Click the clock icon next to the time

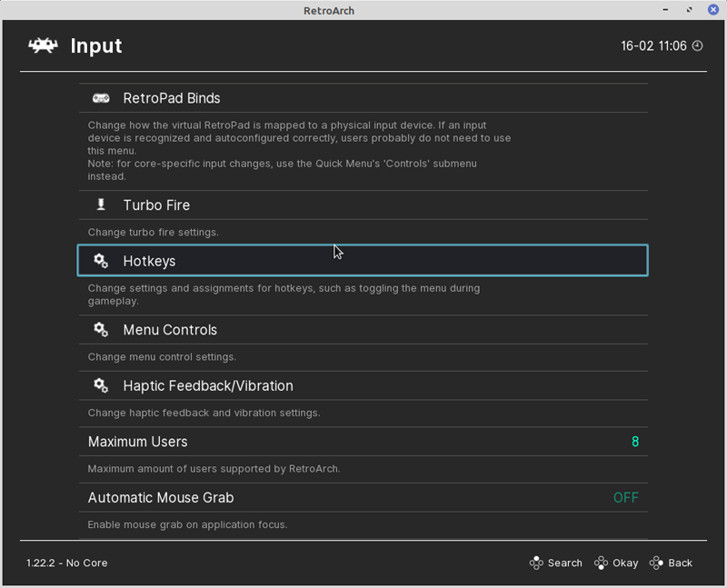click(x=697, y=45)
